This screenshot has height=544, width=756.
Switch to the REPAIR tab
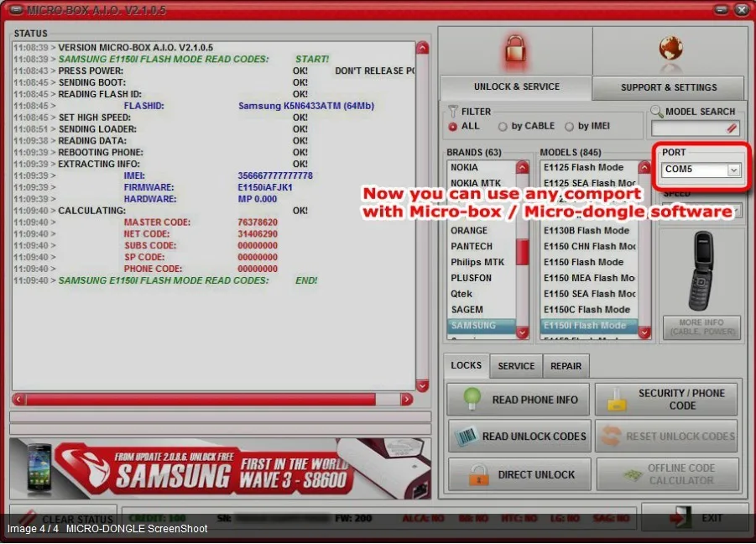point(566,366)
